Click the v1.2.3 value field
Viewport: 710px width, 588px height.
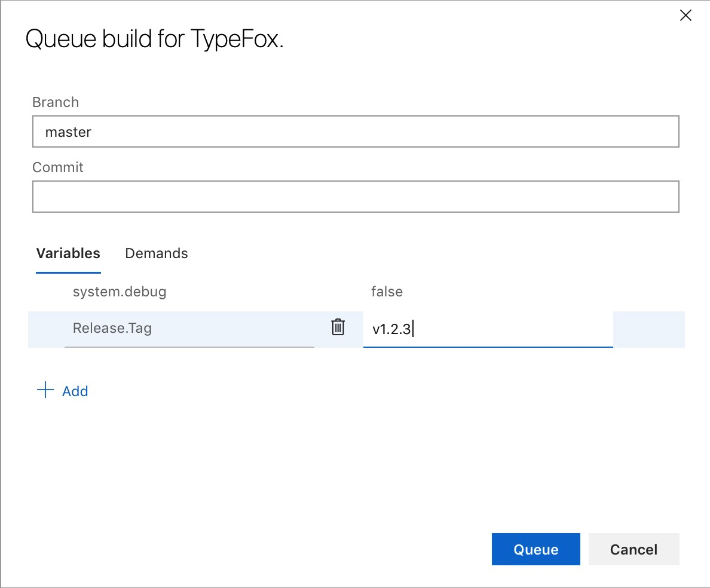[x=488, y=329]
